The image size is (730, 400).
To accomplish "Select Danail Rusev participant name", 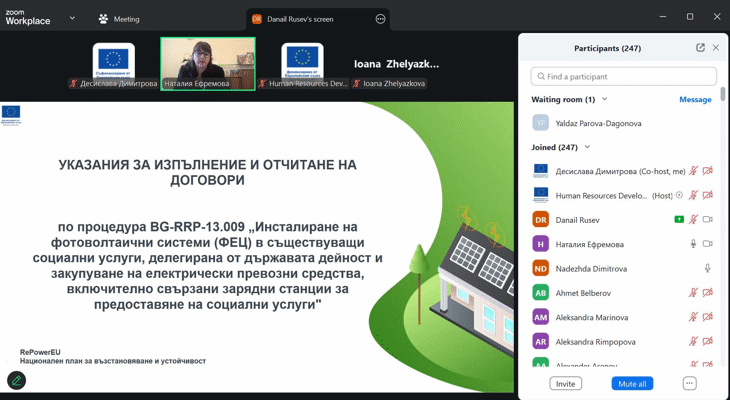I will (577, 220).
